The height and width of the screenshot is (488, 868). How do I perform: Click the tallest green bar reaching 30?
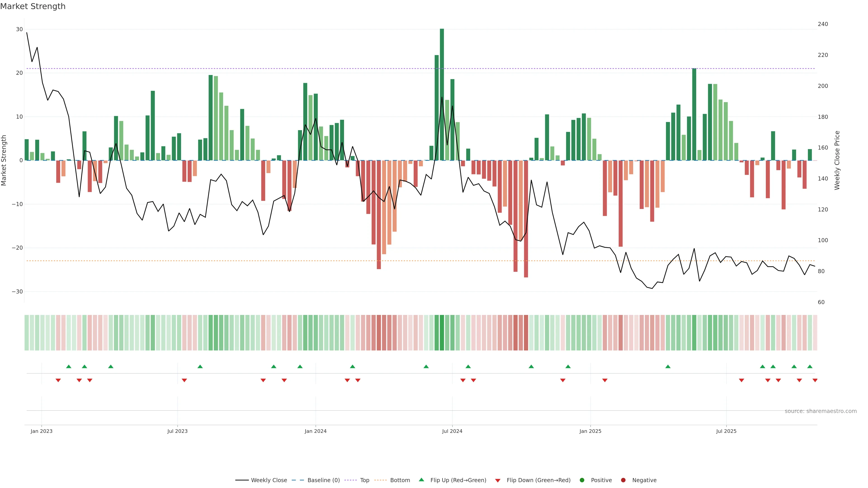pyautogui.click(x=442, y=94)
